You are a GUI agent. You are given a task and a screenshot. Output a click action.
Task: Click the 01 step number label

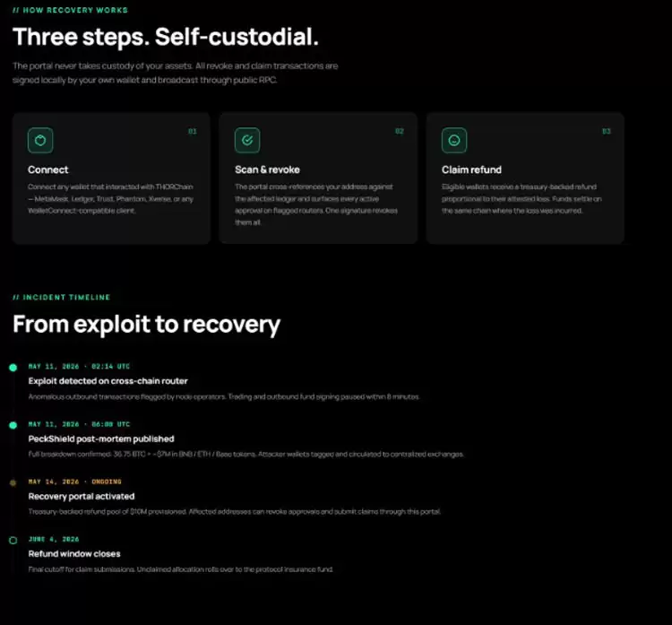[193, 131]
